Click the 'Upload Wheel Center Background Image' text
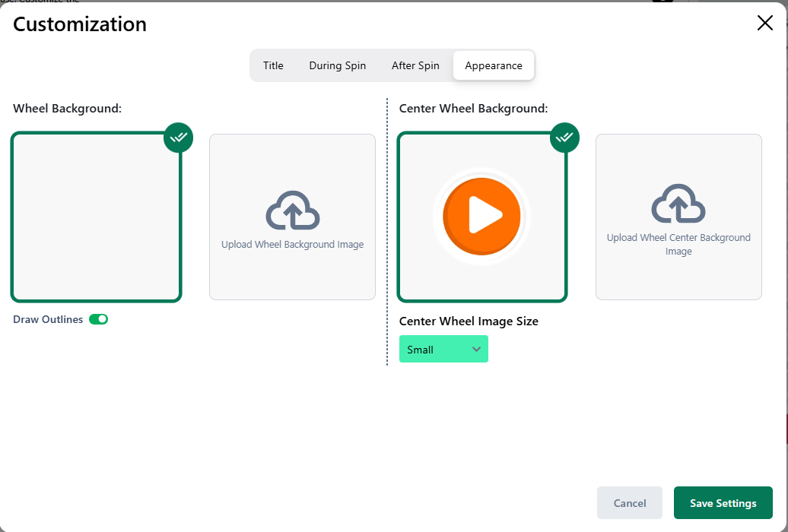Image resolution: width=788 pixels, height=532 pixels. coord(678,244)
